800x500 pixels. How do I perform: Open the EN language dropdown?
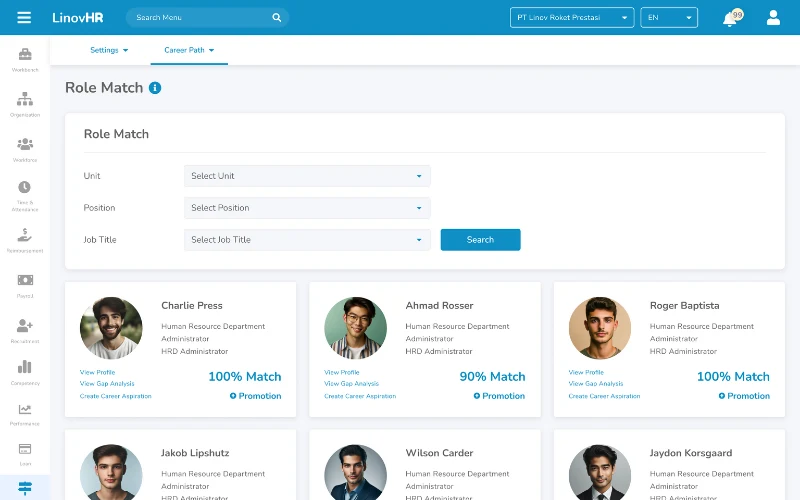(668, 18)
